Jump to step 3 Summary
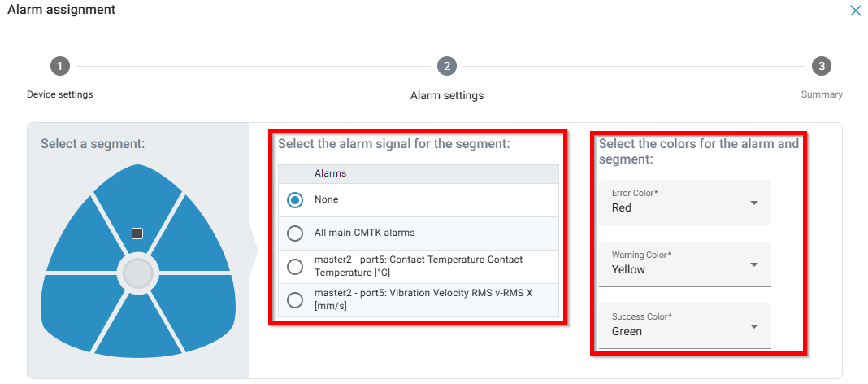868x384 pixels. click(x=822, y=67)
